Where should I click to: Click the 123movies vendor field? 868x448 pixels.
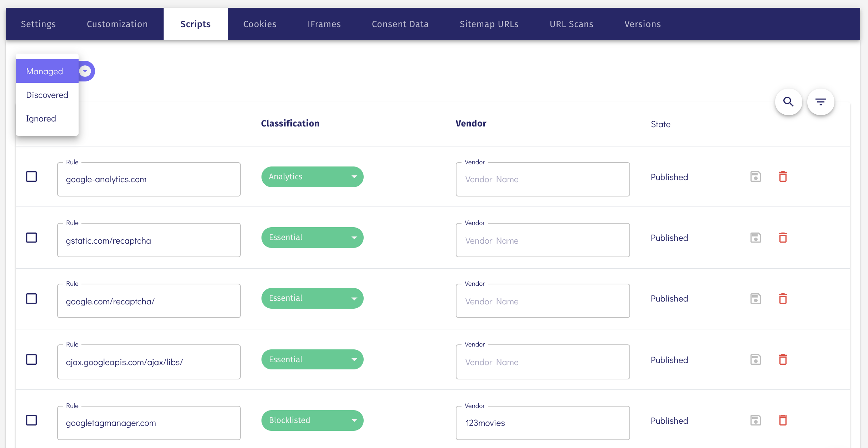tap(542, 423)
